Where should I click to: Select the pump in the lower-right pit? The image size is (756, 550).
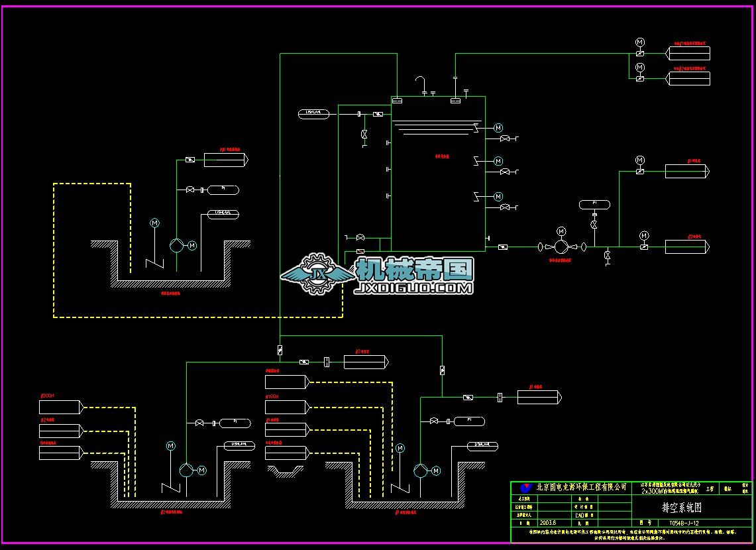pyautogui.click(x=421, y=470)
